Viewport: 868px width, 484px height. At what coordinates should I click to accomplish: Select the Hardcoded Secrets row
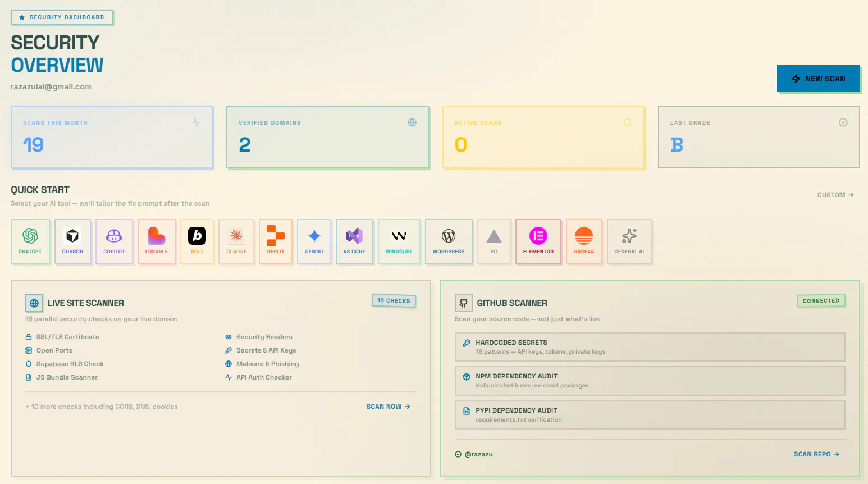[x=650, y=347]
